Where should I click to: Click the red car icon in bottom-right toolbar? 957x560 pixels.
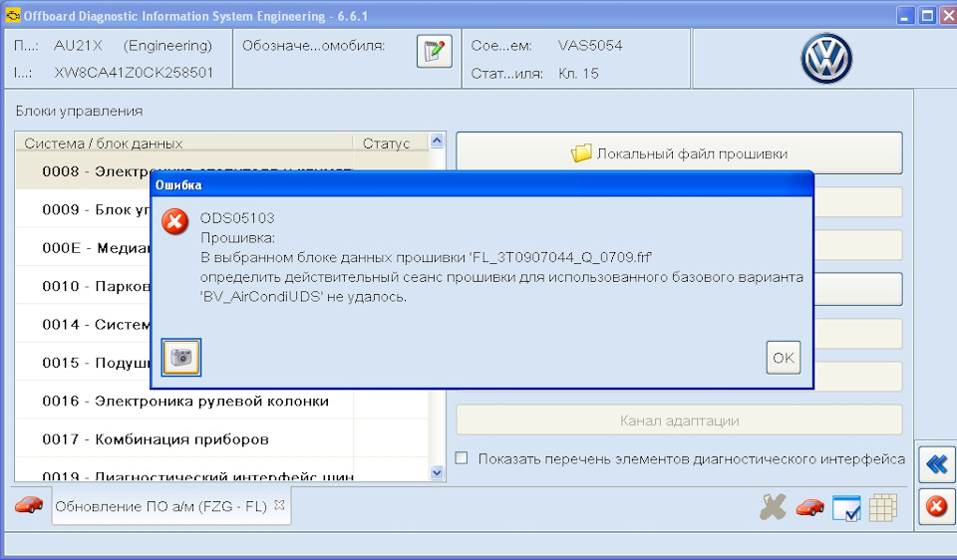click(x=809, y=507)
